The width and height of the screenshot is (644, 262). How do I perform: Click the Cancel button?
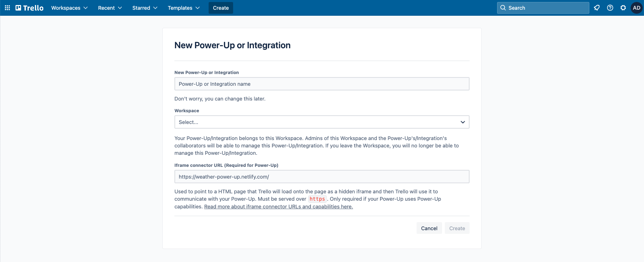point(429,228)
